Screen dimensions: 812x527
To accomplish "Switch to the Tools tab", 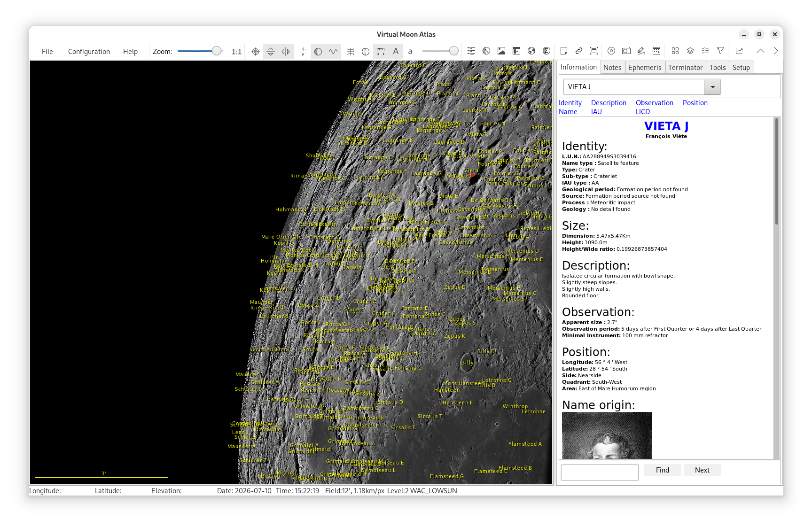I will (718, 68).
